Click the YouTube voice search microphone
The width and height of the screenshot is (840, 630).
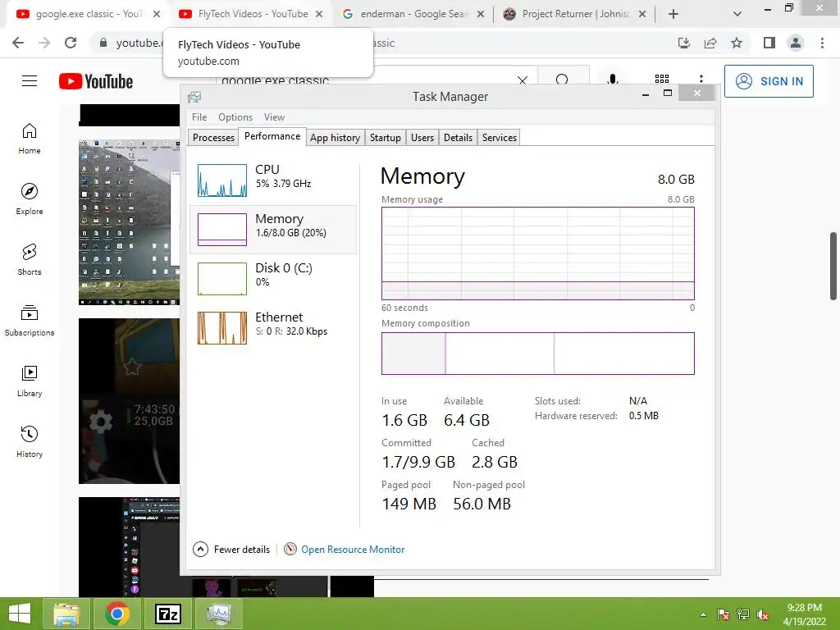(x=612, y=80)
